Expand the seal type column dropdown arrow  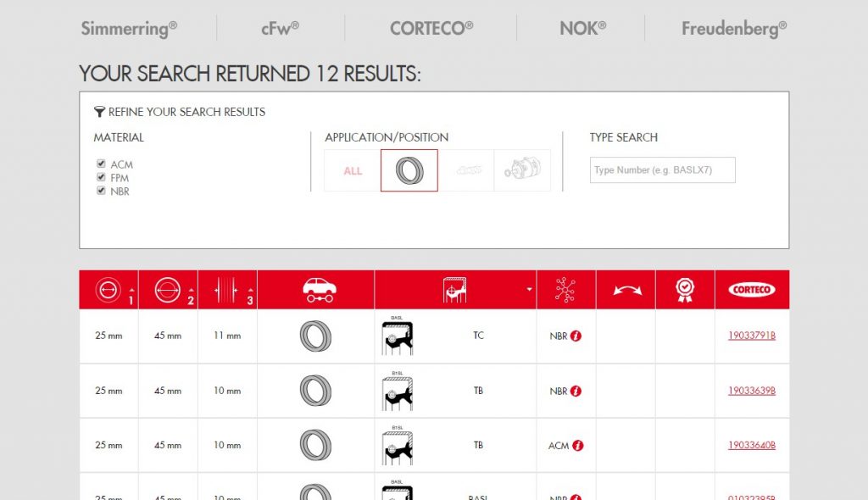point(529,290)
